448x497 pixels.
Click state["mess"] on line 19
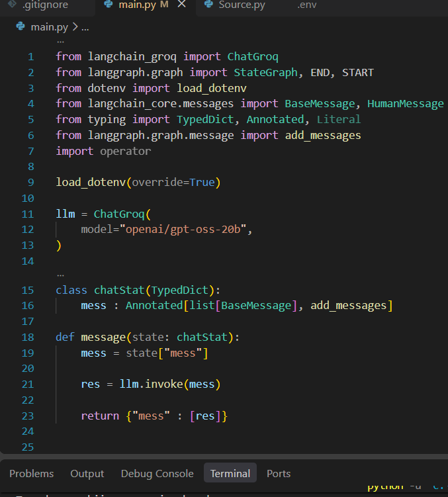tap(167, 353)
